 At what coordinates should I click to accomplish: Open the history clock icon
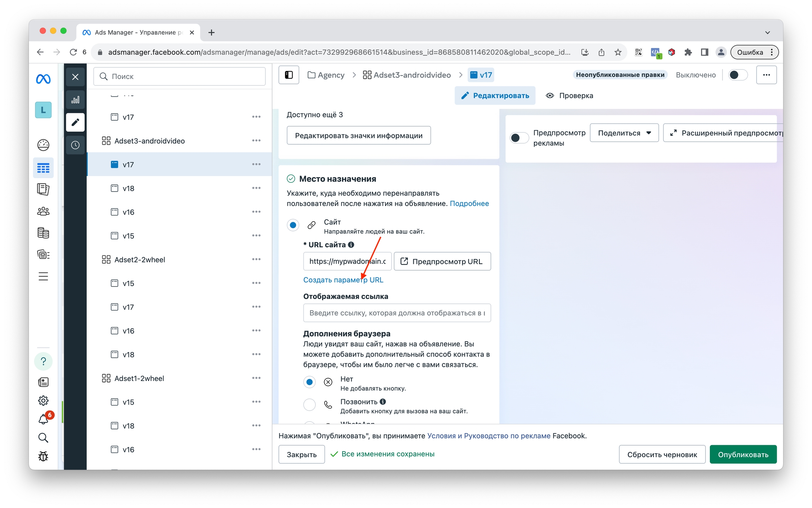click(x=75, y=145)
